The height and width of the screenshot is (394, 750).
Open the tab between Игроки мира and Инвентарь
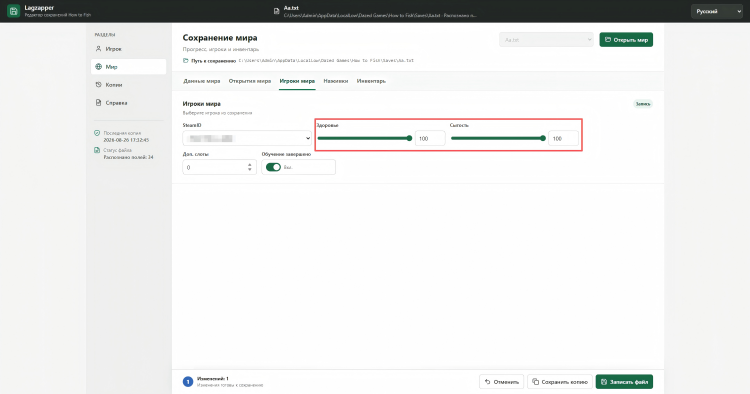click(x=335, y=81)
